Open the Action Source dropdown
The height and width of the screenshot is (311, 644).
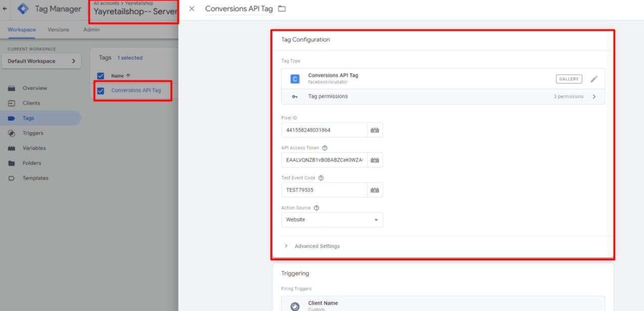(332, 220)
